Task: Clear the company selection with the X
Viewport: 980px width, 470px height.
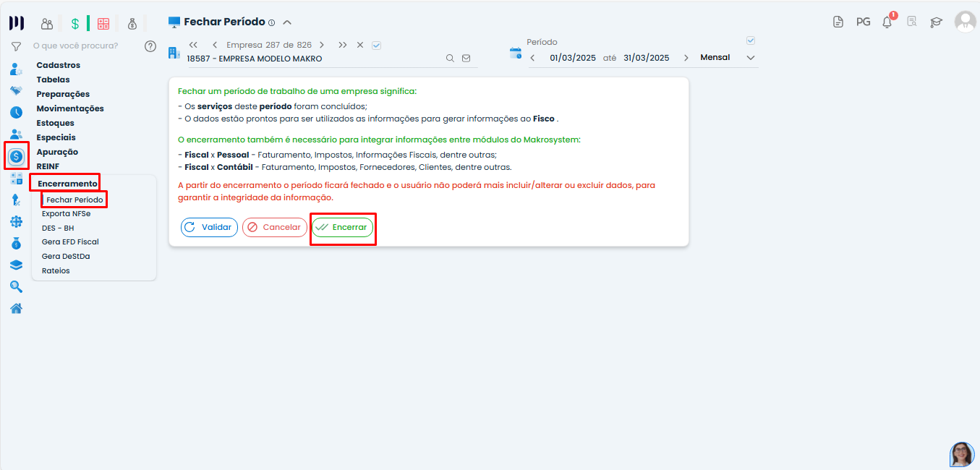Action: pos(360,45)
